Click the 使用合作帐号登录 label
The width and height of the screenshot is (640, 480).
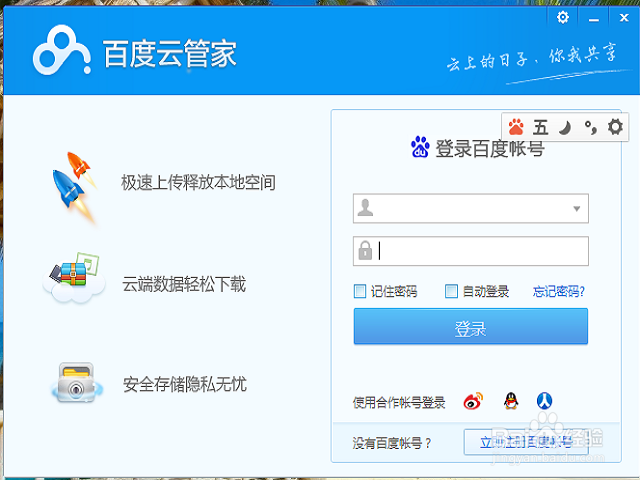399,402
